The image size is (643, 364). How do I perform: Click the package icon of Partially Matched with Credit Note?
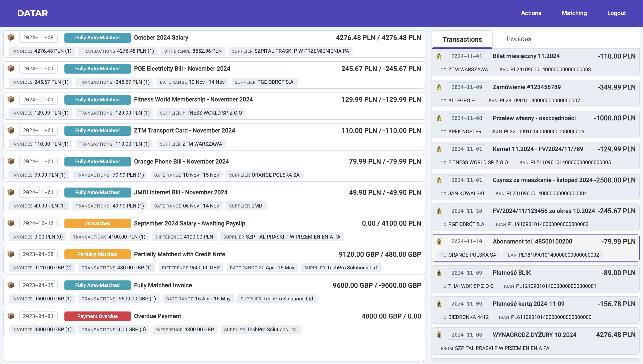click(10, 254)
